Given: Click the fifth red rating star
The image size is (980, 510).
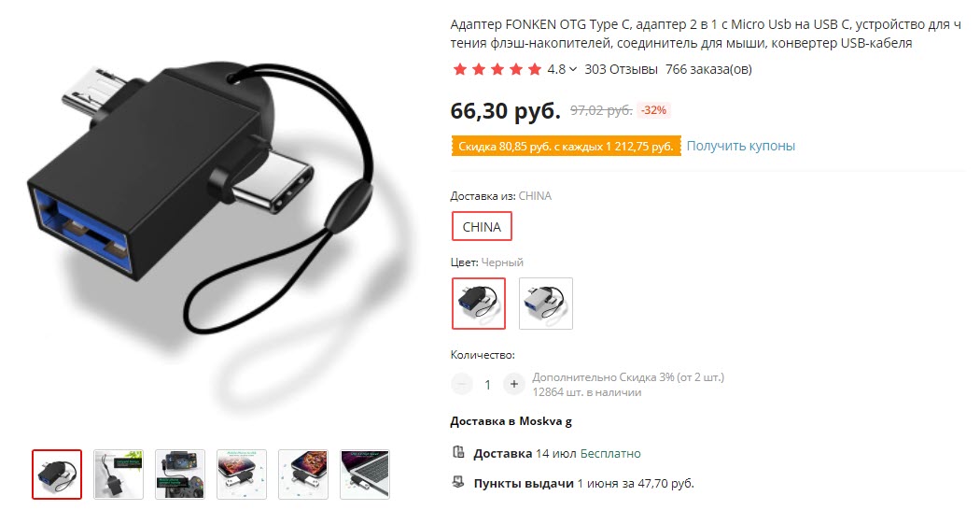Looking at the screenshot, I should 535,69.
